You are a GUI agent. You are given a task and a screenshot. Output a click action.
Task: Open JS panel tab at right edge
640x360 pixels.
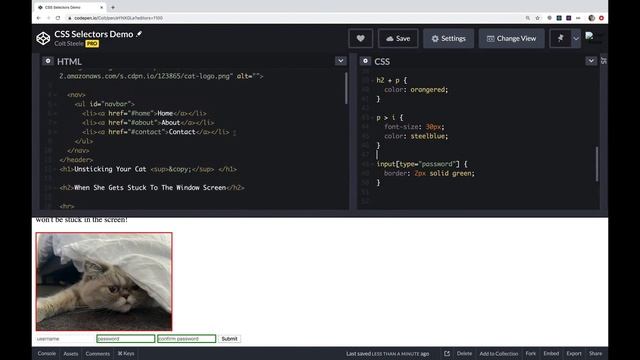pyautogui.click(x=604, y=61)
